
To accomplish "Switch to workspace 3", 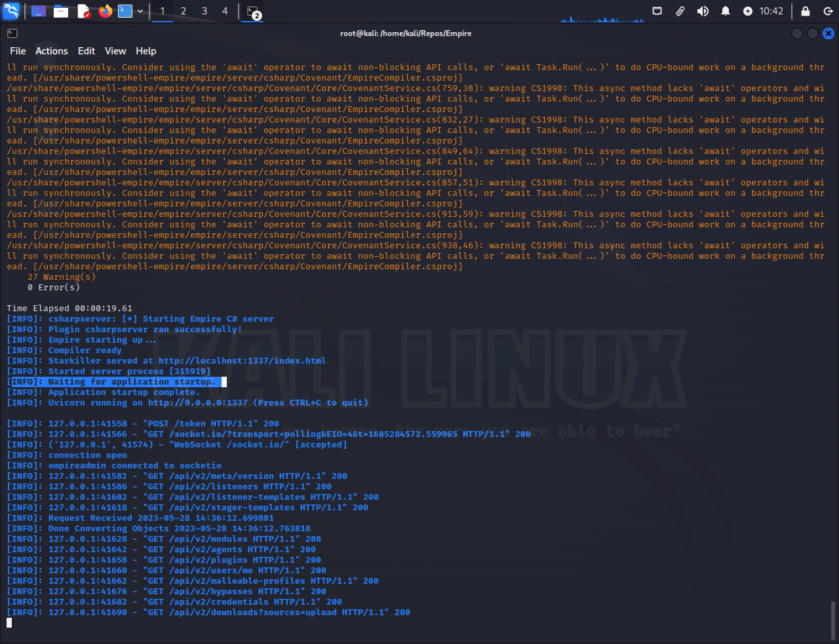I will (x=205, y=11).
